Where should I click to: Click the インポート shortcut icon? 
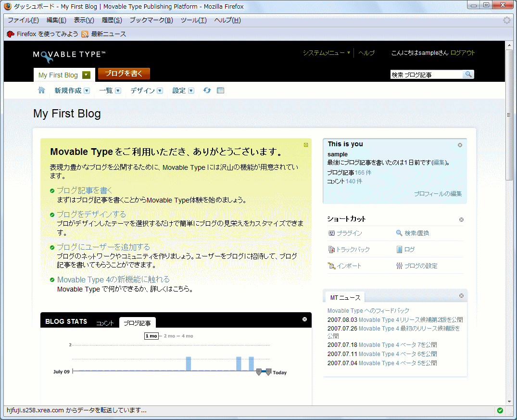331,266
